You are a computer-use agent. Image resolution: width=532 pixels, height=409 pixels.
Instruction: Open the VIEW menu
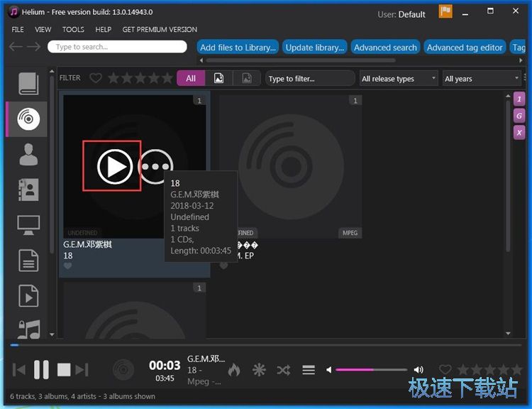[x=43, y=30]
